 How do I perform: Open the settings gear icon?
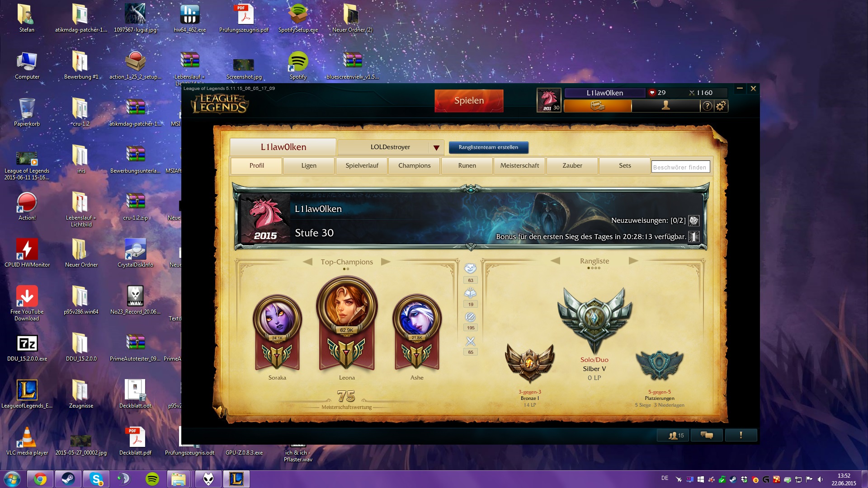click(x=721, y=106)
